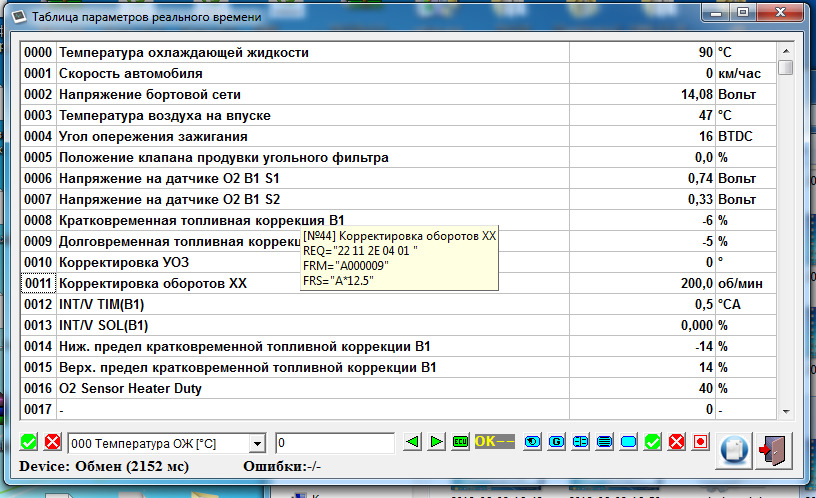Select row 0000 Температура охлаждающей жидкости
816x498 pixels.
[300, 52]
